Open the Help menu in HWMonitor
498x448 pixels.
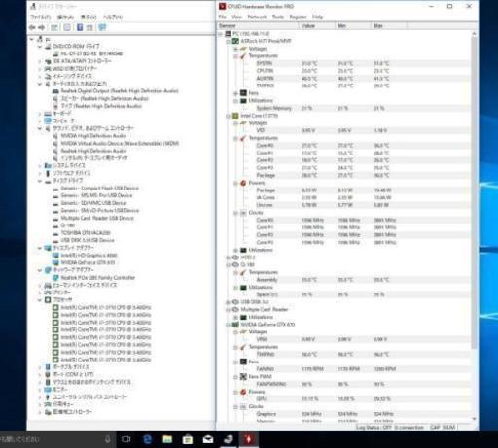[x=317, y=17]
